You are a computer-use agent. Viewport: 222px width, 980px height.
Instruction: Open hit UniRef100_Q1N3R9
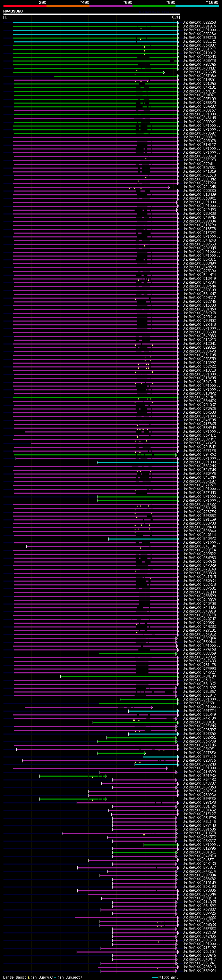(199, 772)
